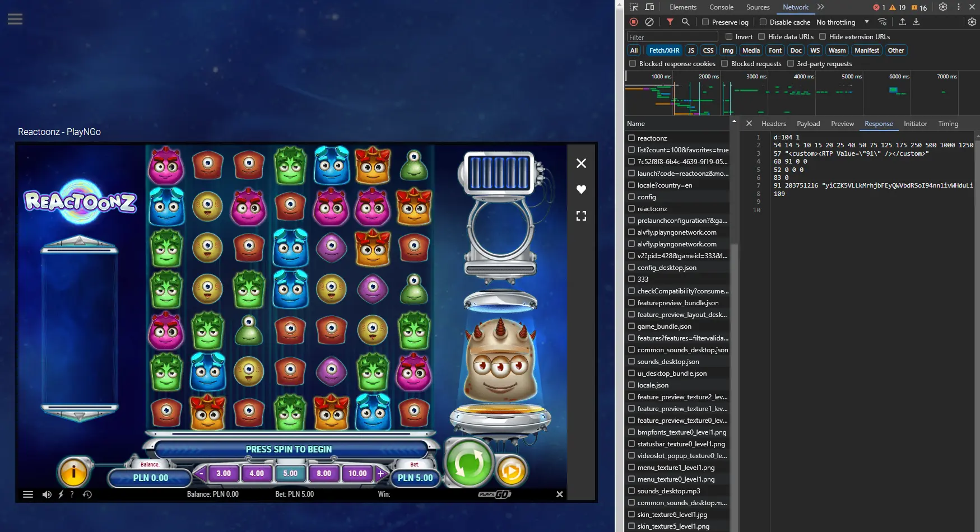Toggle device toolbar in DevTools
This screenshot has width=980, height=532.
click(649, 7)
